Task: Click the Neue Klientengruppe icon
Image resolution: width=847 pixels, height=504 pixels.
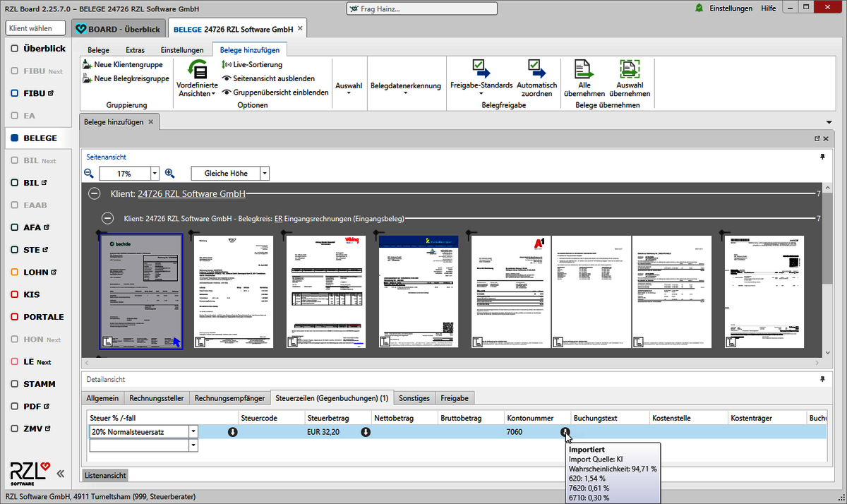Action: [88, 65]
